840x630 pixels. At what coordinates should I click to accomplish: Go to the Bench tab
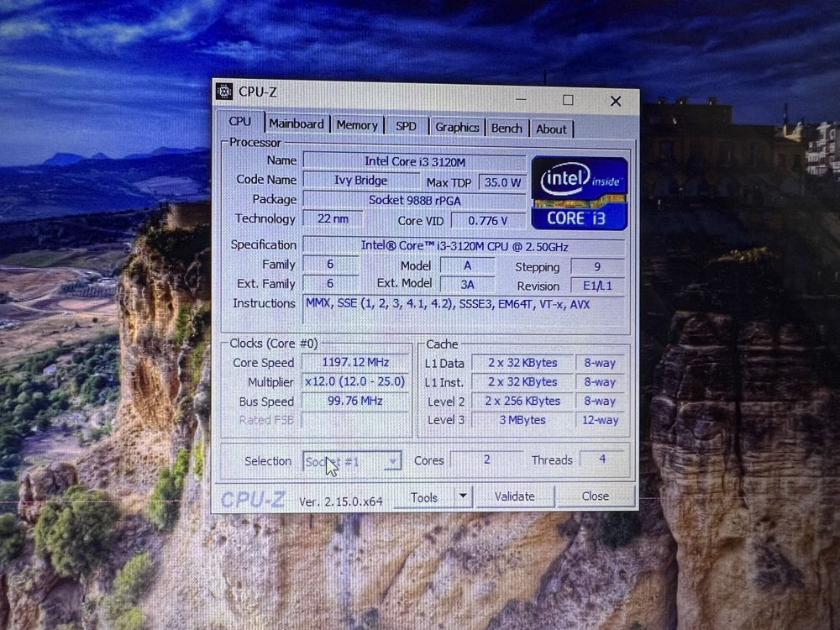507,129
